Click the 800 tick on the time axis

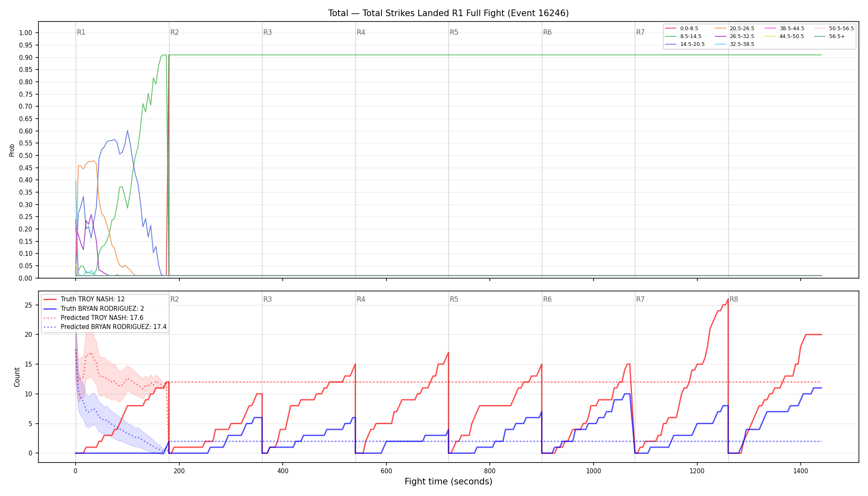point(490,470)
